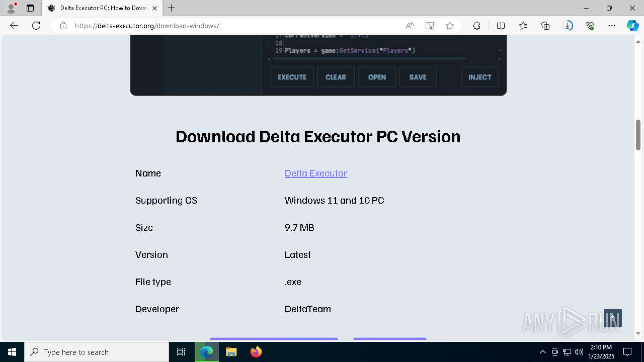Open Immersive Reader in the address bar
644x362 pixels.
point(430,26)
